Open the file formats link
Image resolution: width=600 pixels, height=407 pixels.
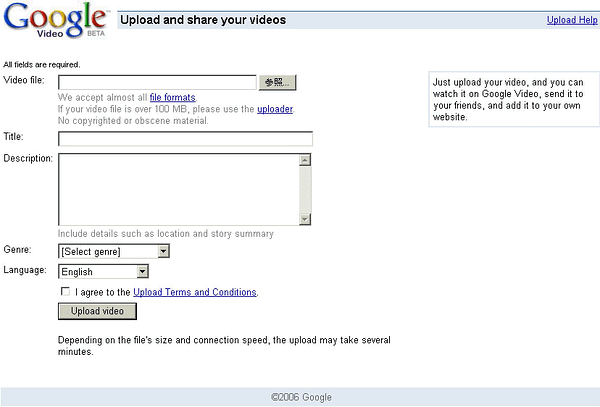tap(173, 98)
